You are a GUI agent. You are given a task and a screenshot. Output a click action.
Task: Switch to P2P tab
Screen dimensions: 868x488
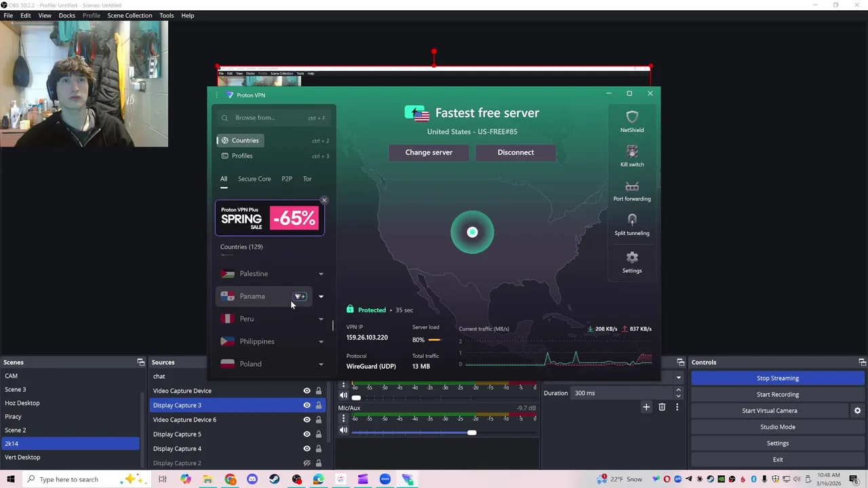point(287,179)
